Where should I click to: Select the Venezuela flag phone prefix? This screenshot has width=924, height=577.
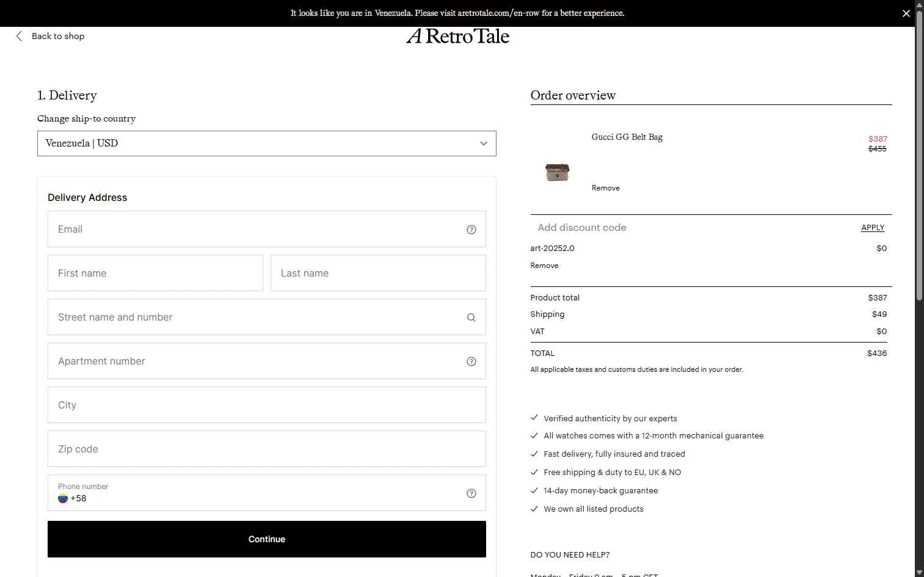tap(63, 498)
